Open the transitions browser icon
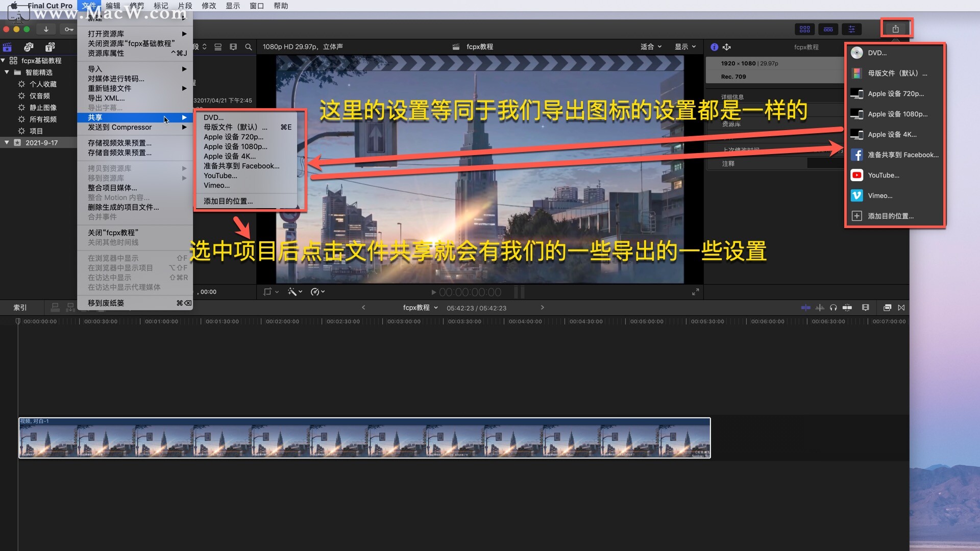The width and height of the screenshot is (980, 551). point(901,308)
